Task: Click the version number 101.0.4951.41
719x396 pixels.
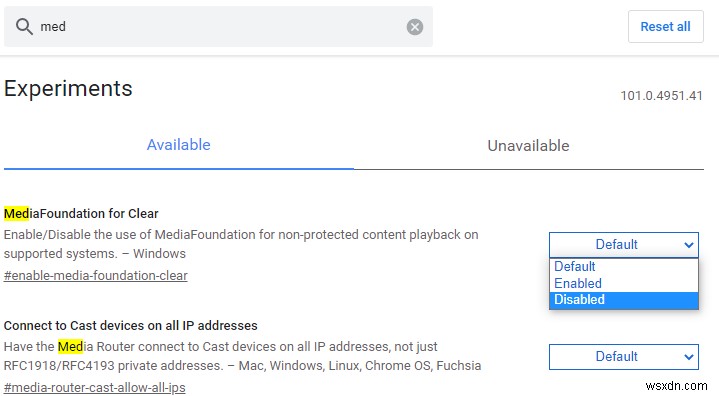Action: 661,96
